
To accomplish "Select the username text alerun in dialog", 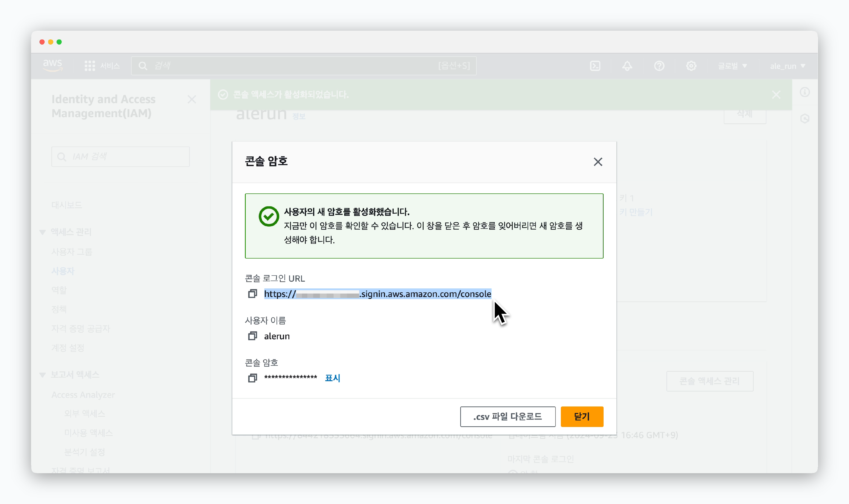I will [277, 336].
